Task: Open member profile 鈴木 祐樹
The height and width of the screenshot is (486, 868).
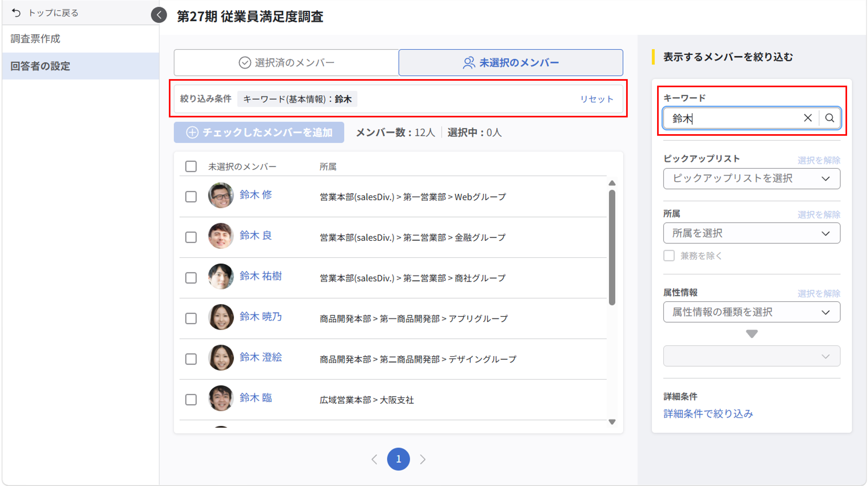Action: coord(260,276)
